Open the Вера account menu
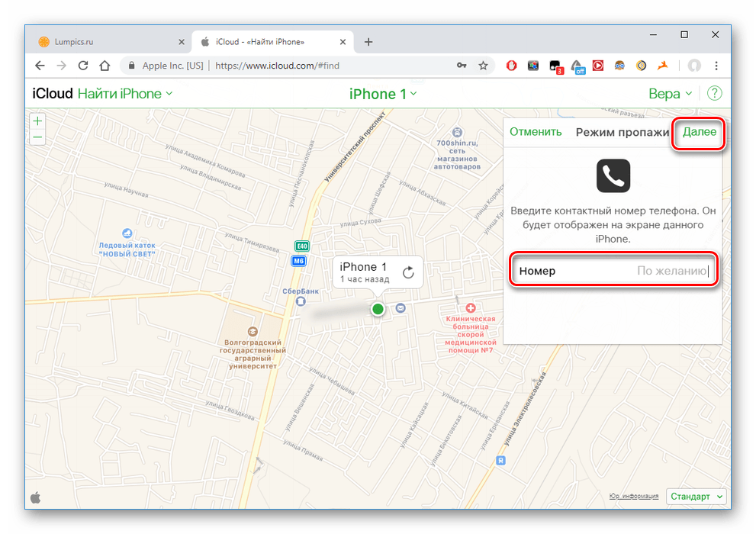 671,94
